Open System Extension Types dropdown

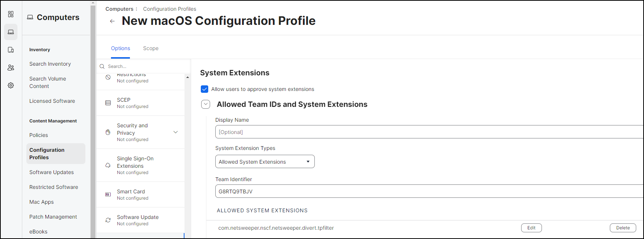click(x=265, y=161)
